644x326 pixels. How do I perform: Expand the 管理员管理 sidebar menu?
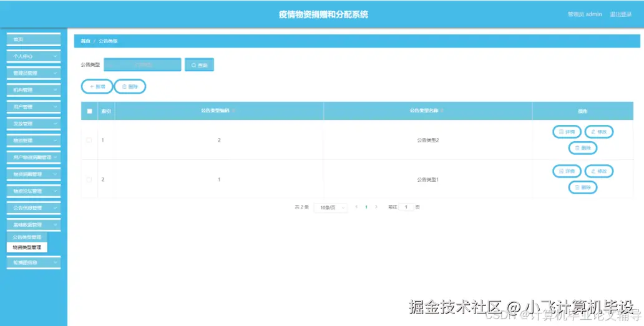tap(34, 73)
